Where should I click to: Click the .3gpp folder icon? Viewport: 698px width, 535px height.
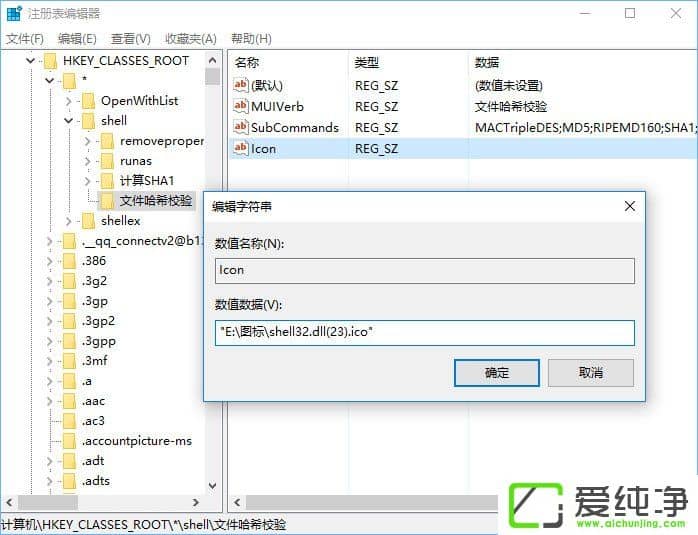69,341
